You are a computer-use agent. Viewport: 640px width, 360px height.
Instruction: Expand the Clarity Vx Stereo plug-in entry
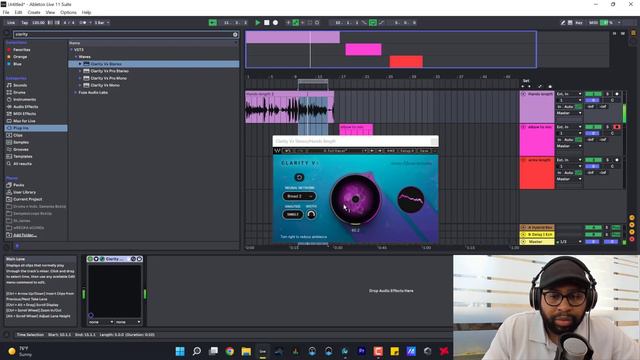(80, 64)
